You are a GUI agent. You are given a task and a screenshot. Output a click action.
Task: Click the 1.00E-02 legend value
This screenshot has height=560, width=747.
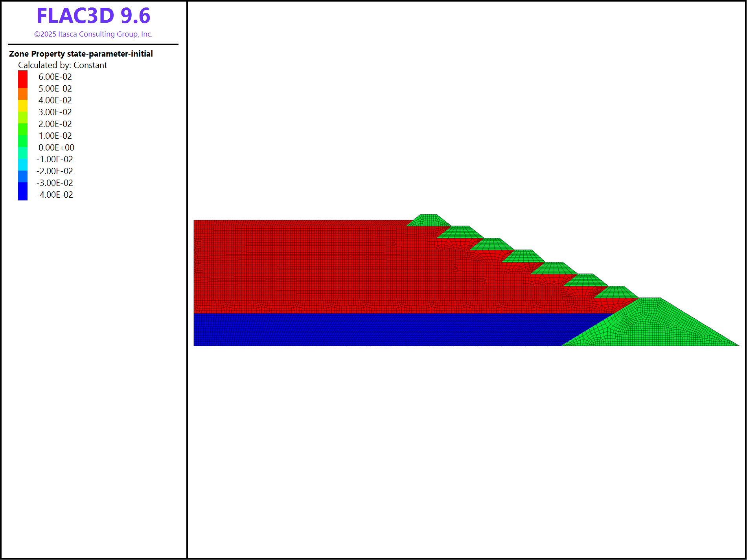pos(55,136)
